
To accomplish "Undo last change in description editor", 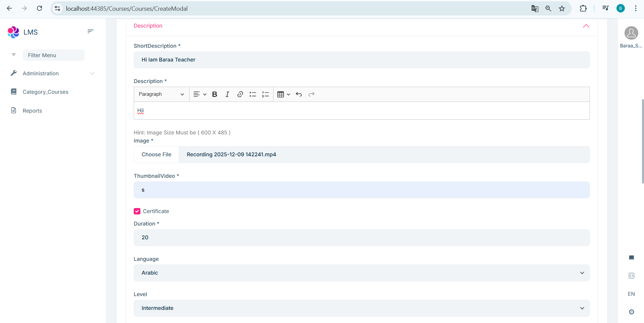I will (299, 94).
